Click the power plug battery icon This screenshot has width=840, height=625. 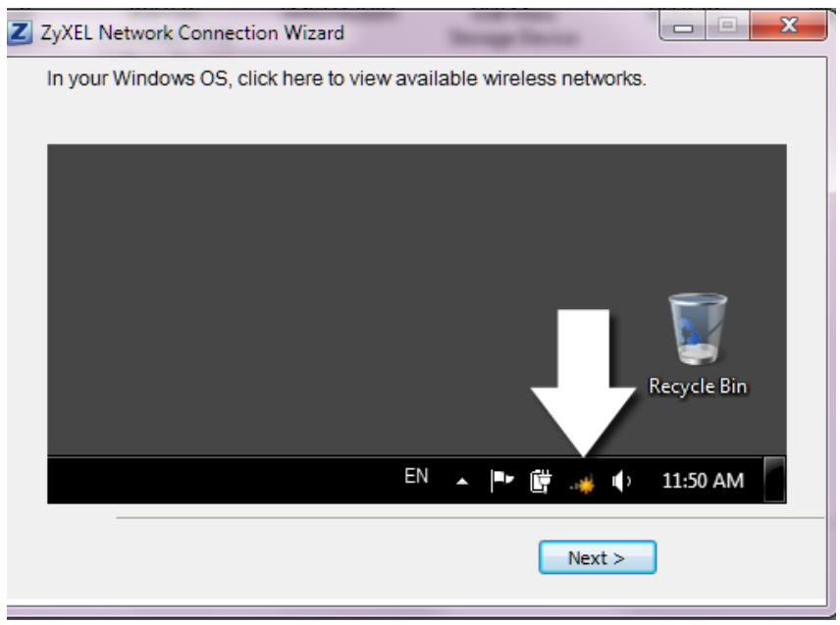(541, 481)
